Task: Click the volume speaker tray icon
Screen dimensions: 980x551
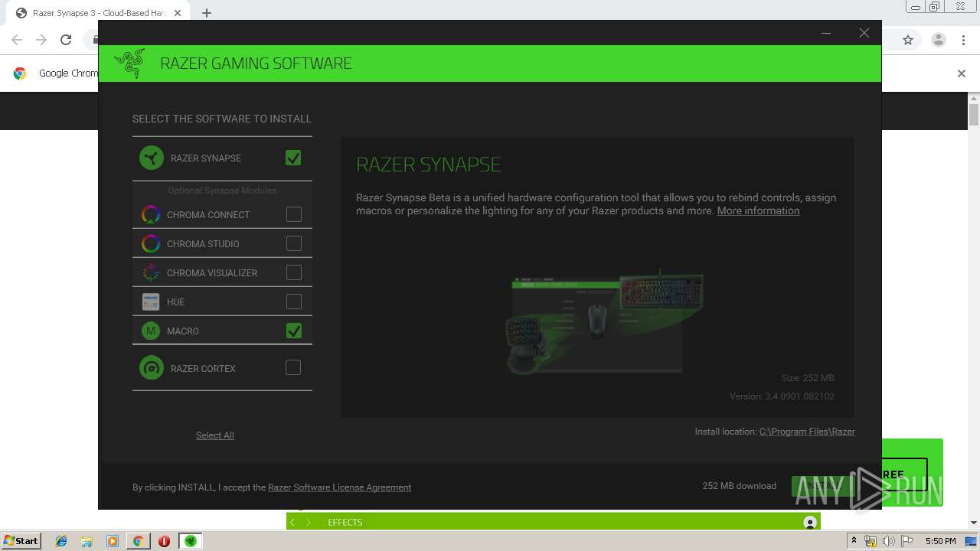Action: point(889,541)
